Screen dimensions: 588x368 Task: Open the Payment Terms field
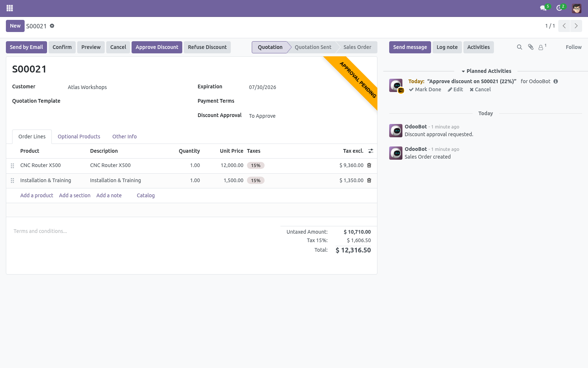tap(309, 101)
